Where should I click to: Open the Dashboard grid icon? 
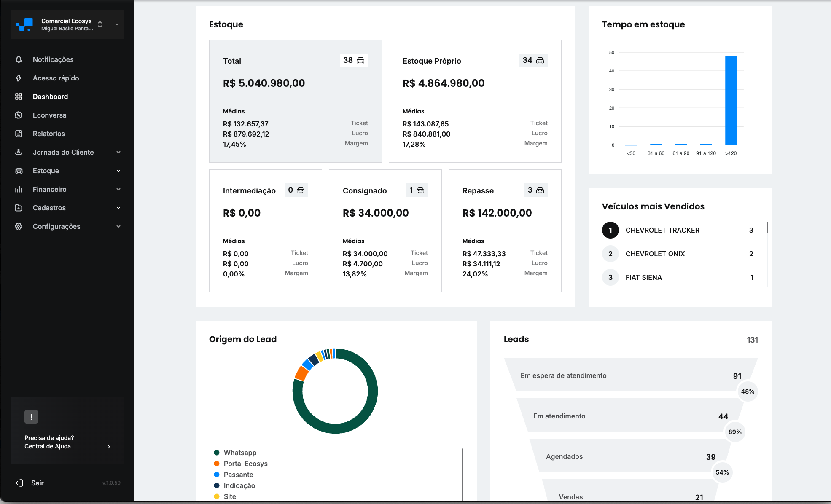point(19,97)
